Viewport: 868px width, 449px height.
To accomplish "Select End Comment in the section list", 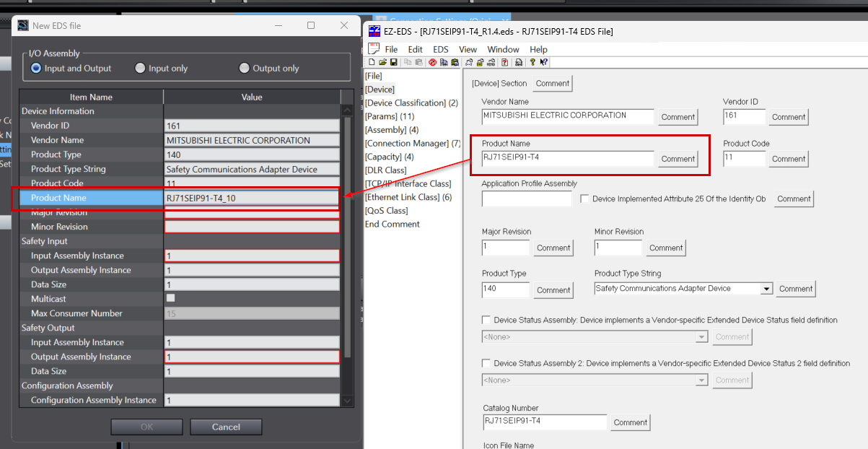I will pos(392,224).
